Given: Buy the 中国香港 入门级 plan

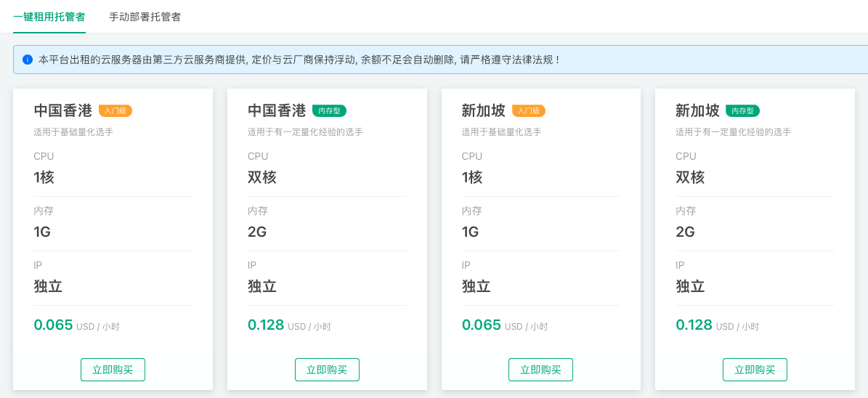Looking at the screenshot, I should click(x=113, y=370).
